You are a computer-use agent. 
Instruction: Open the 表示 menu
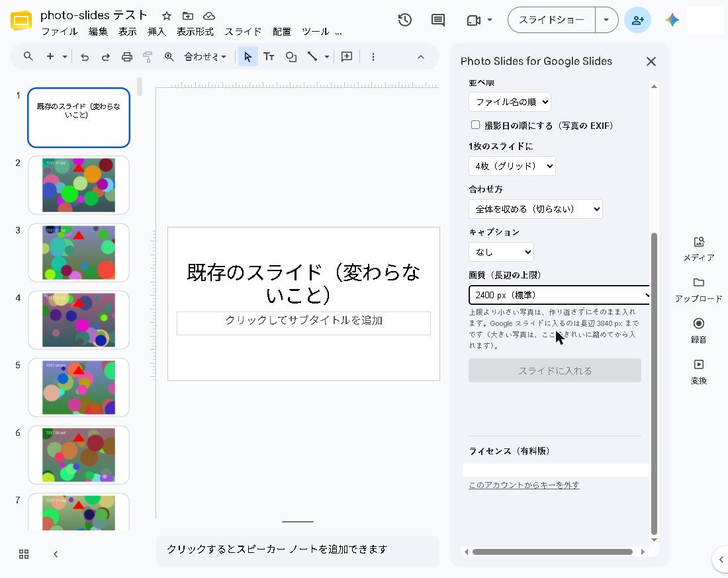128,32
